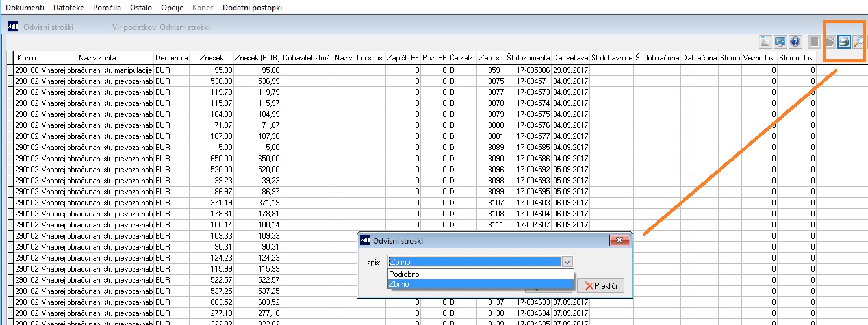Click the Konto column header

pyautogui.click(x=27, y=58)
